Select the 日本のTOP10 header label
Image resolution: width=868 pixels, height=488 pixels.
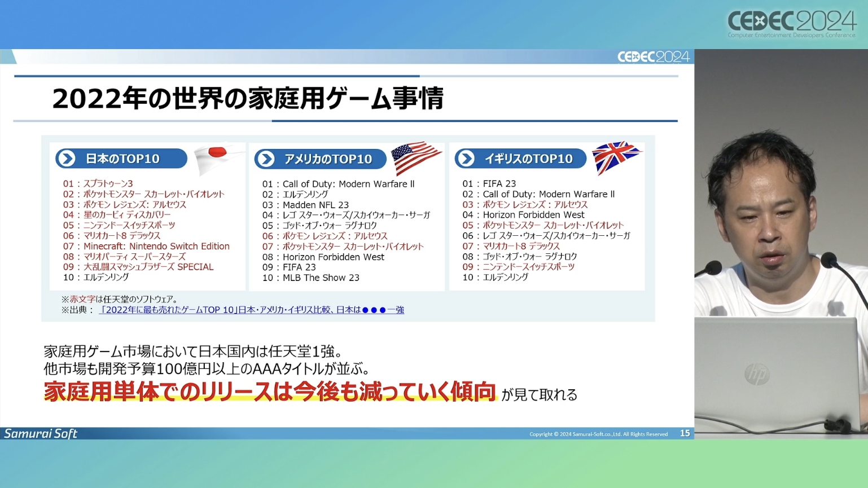point(122,159)
